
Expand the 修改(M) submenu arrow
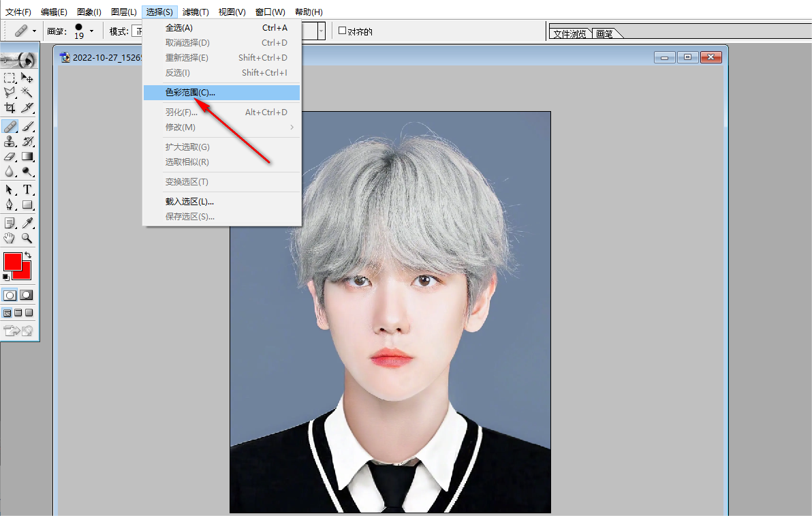point(292,127)
